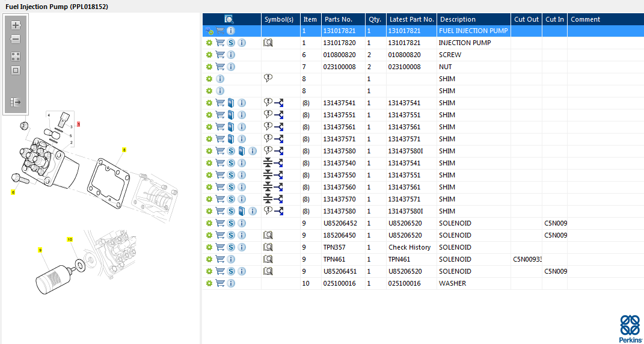644x344 pixels.
Task: Click 'Check History' in the TPN357 row
Action: tap(409, 247)
